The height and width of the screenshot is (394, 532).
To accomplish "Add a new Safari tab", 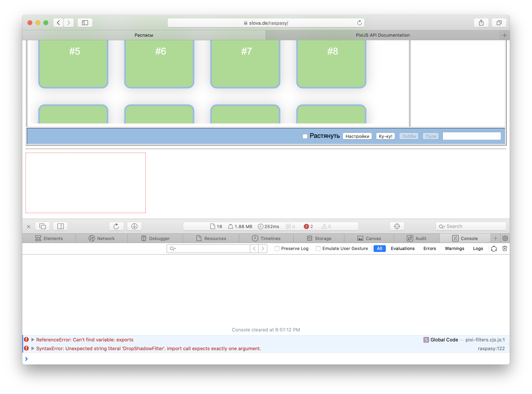I will [x=504, y=35].
